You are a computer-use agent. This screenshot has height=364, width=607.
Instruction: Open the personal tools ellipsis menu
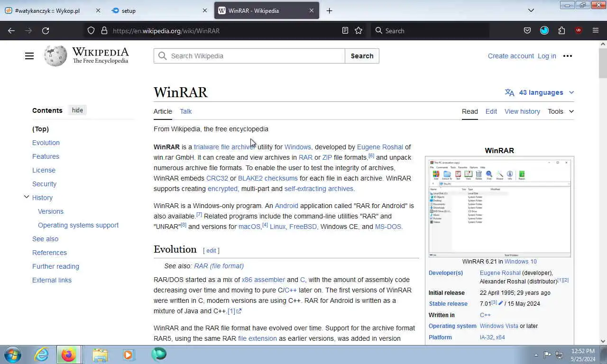pos(568,56)
